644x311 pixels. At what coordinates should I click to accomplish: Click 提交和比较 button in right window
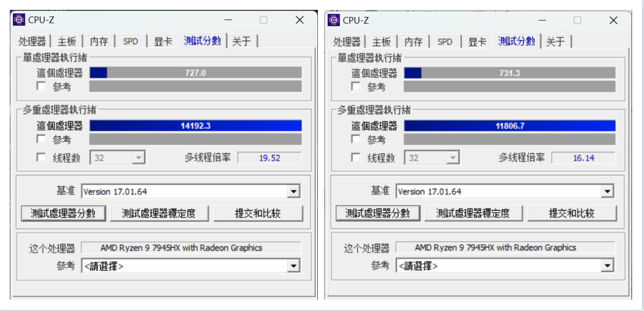pos(572,213)
